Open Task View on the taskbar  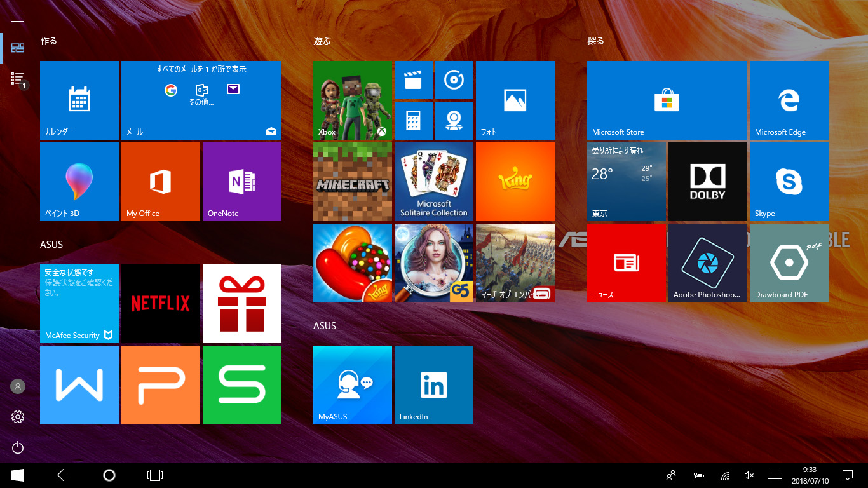pyautogui.click(x=154, y=475)
